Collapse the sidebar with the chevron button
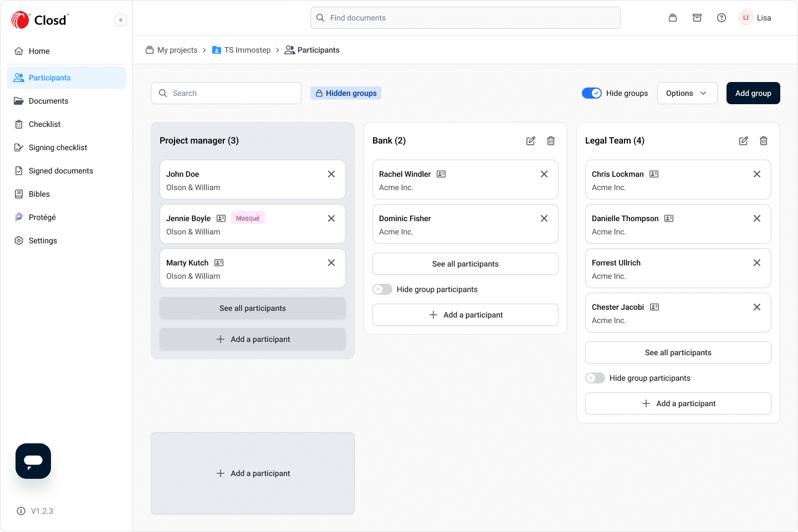This screenshot has height=532, width=798. 121,20
